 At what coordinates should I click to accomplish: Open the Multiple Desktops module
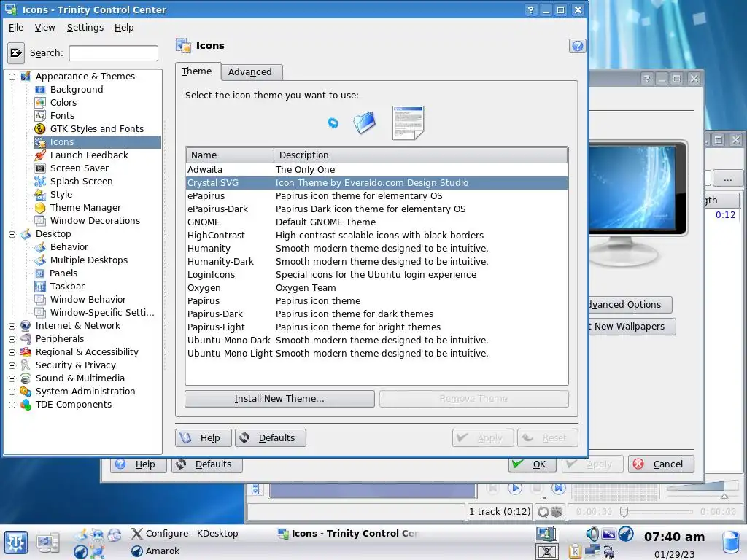coord(88,260)
